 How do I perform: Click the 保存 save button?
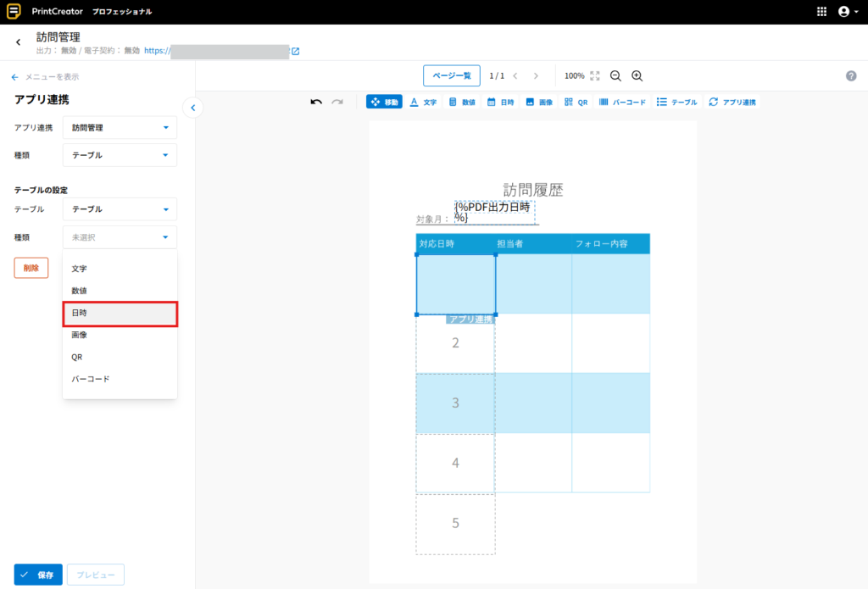(x=38, y=575)
